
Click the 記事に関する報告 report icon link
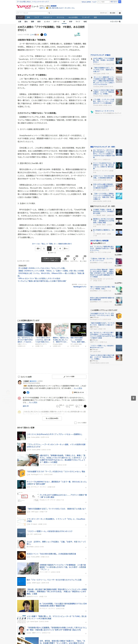[x=24, y=261]
